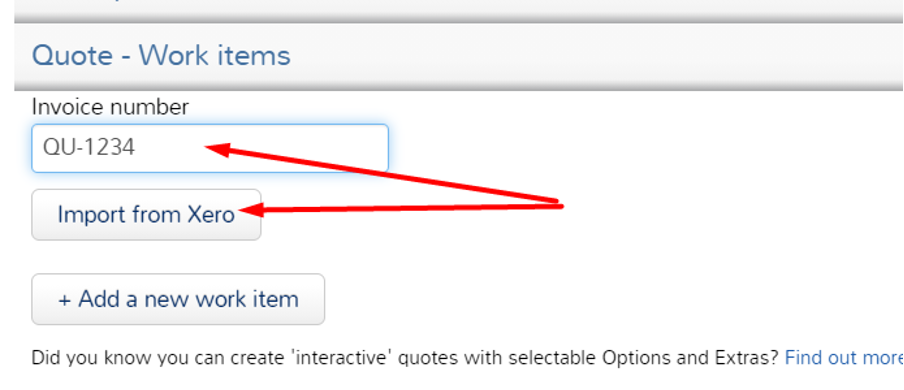Click the Invoice number input field

[x=210, y=148]
